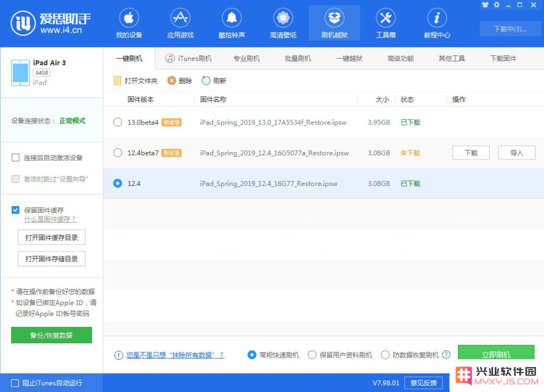Open 什么是固件缓存 help link
This screenshot has width=544, height=392.
50,219
